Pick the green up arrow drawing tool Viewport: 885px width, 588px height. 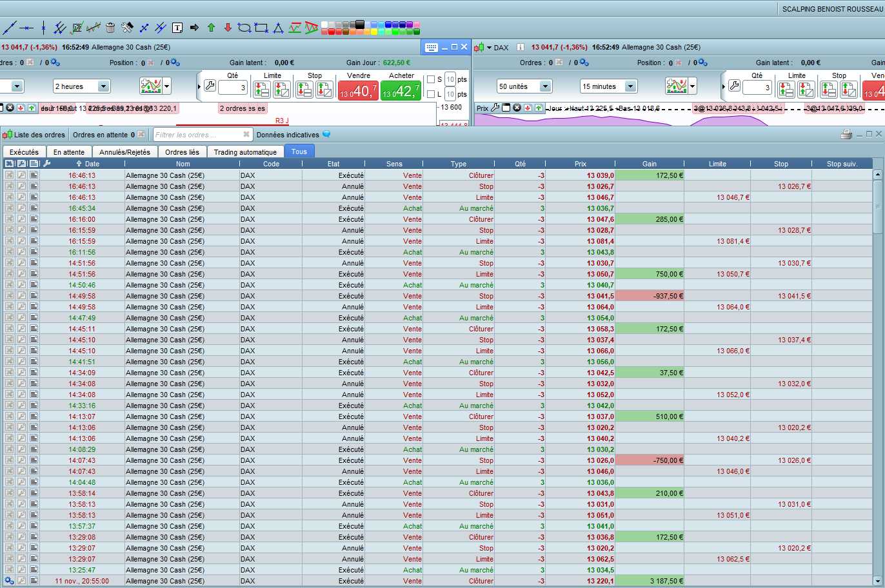[211, 28]
